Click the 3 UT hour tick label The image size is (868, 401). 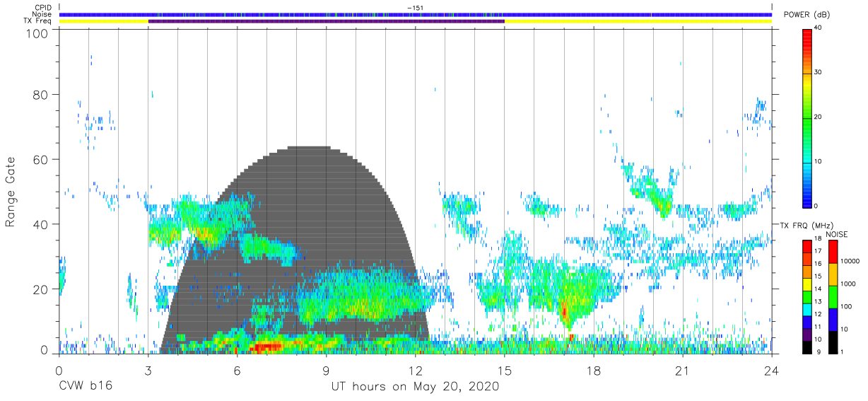click(148, 370)
